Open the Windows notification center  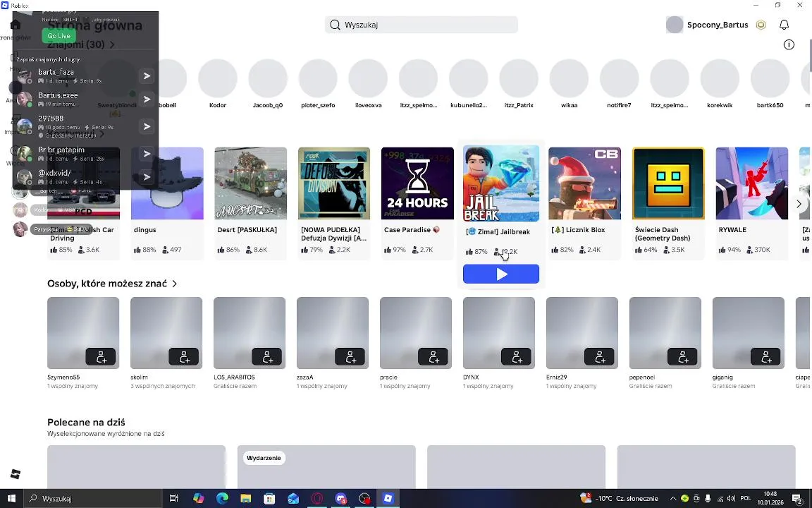pos(797,499)
